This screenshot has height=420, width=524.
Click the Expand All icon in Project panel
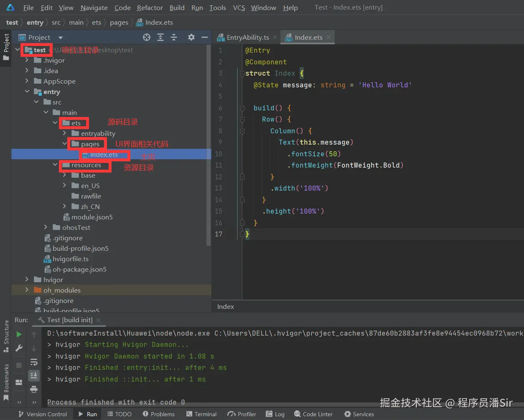pyautogui.click(x=160, y=37)
